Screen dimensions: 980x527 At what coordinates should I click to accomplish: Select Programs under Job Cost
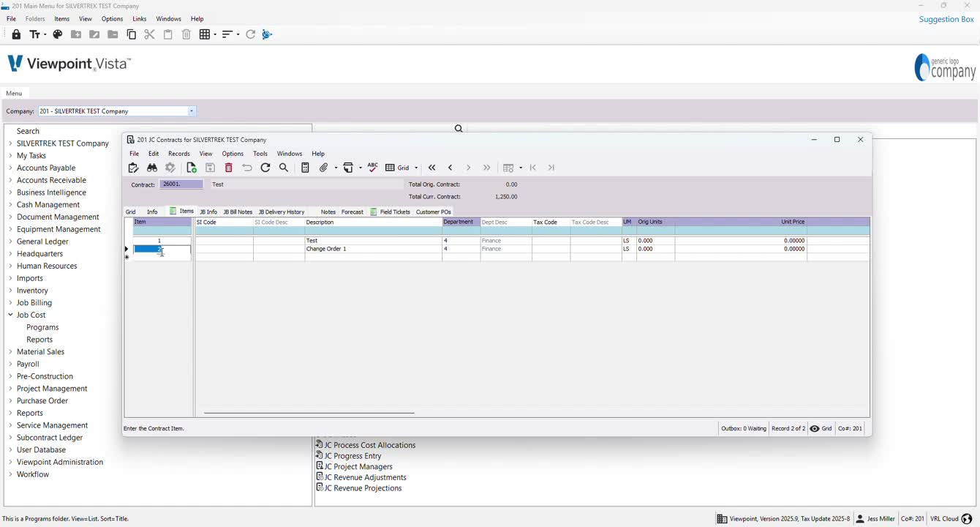click(x=42, y=327)
